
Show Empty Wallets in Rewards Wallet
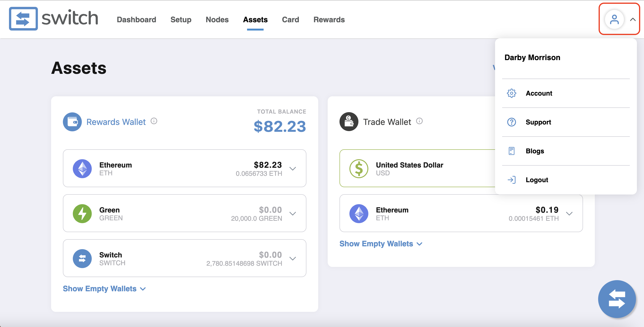[x=104, y=288]
